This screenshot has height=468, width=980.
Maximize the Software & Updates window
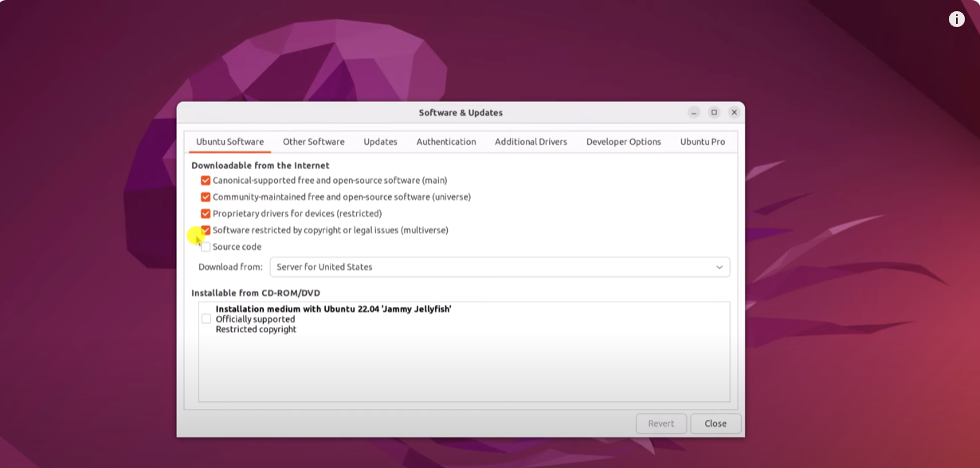click(x=714, y=112)
